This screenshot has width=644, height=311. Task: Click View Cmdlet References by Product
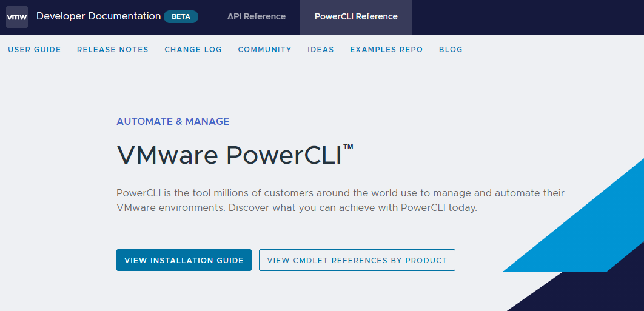[357, 260]
